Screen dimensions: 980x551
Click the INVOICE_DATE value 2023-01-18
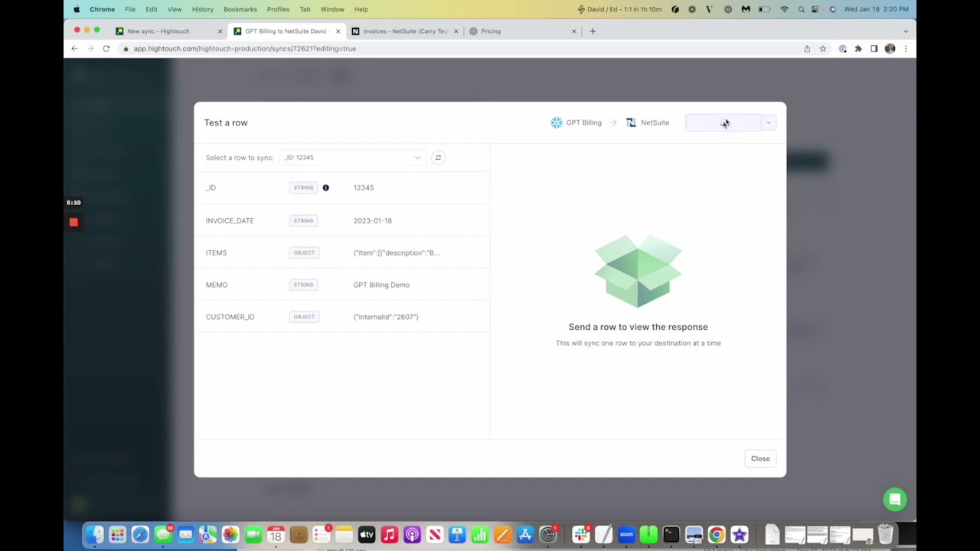(372, 220)
